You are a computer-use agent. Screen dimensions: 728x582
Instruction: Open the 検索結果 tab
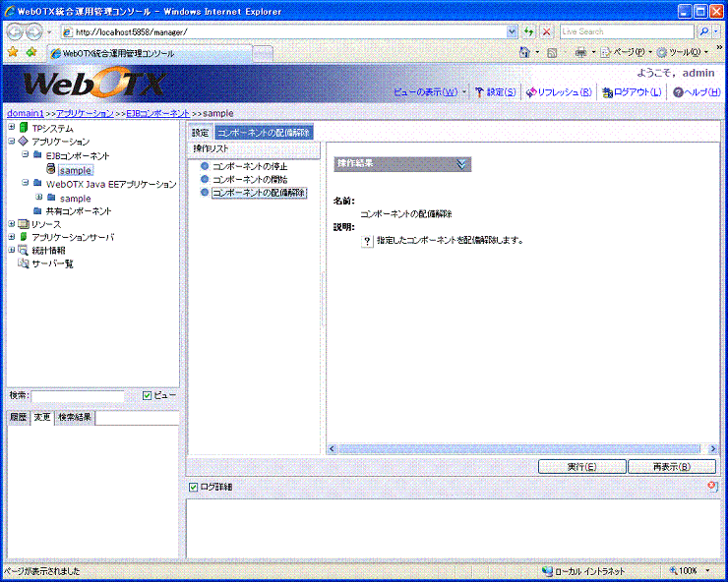[75, 418]
